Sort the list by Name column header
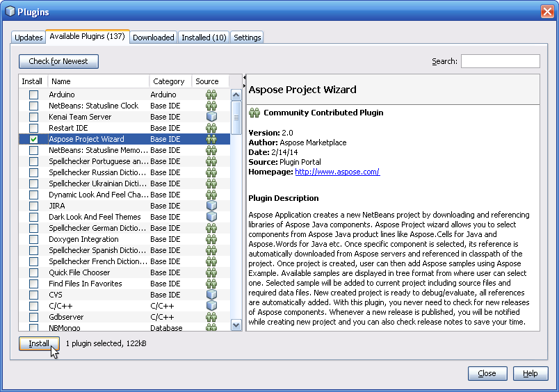The height and width of the screenshot is (392, 559). tap(99, 81)
